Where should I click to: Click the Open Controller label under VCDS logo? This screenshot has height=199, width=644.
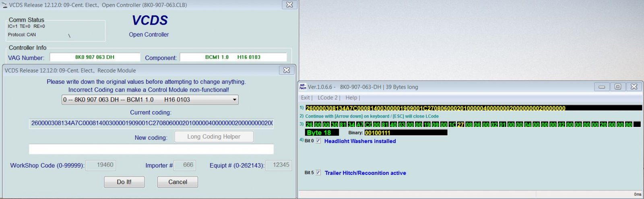pos(149,35)
